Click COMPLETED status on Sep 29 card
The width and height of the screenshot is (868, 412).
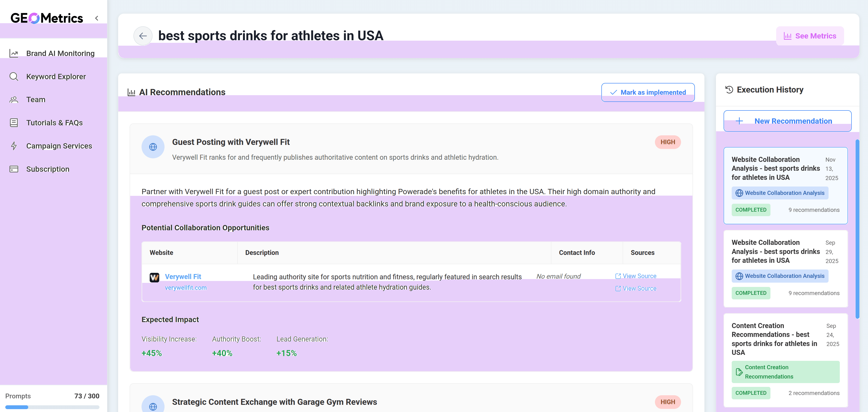point(751,293)
